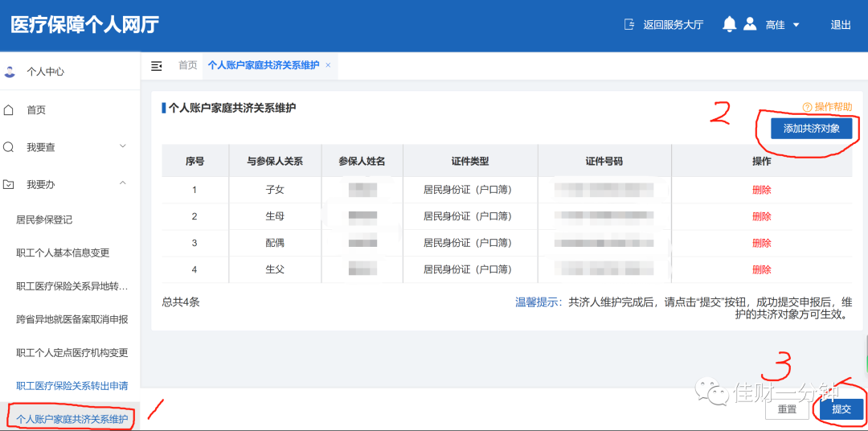Expand the 我要查 menu chevron
This screenshot has width=868, height=431.
(x=123, y=146)
